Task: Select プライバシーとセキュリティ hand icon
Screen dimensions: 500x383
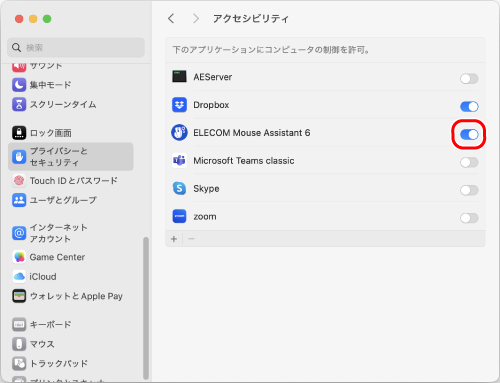Action: coord(19,156)
